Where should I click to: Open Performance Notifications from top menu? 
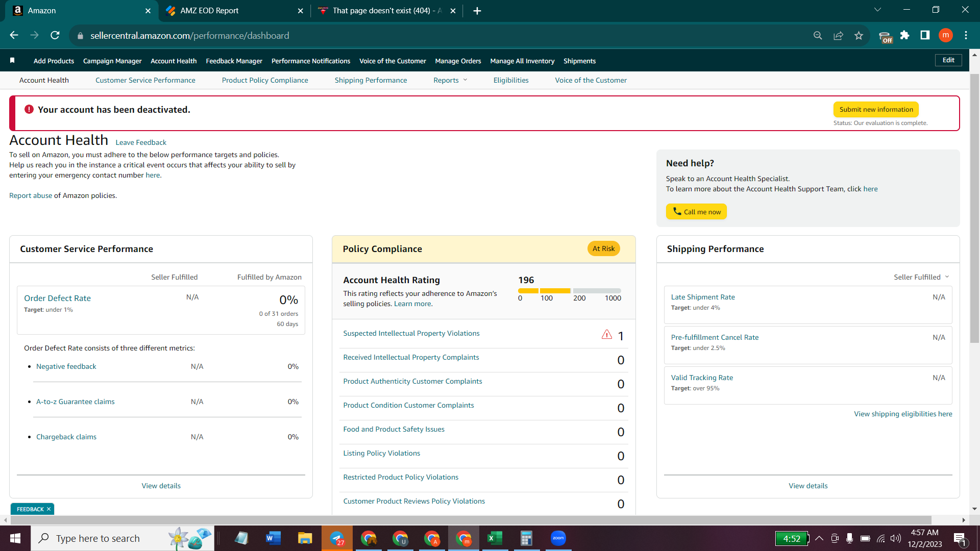(x=311, y=61)
